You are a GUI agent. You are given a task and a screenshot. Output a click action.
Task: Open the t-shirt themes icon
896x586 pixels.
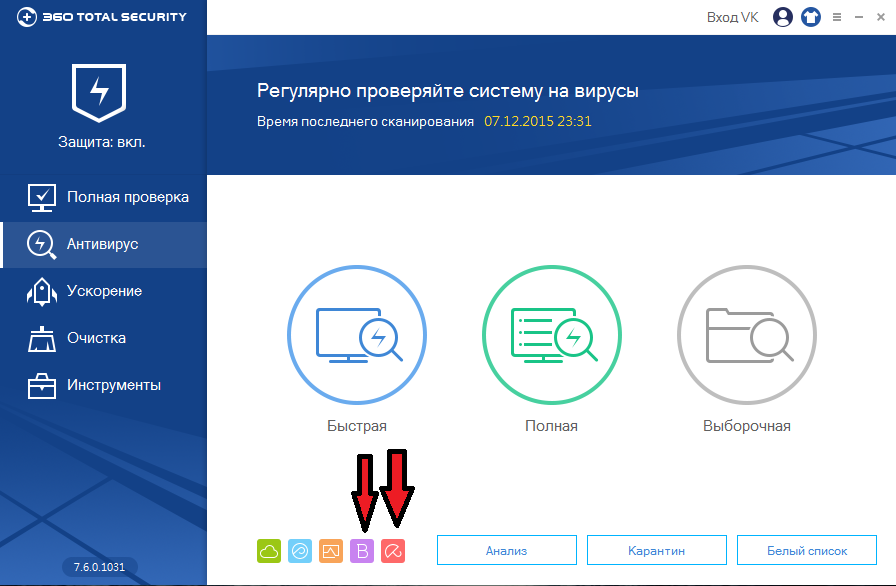811,17
